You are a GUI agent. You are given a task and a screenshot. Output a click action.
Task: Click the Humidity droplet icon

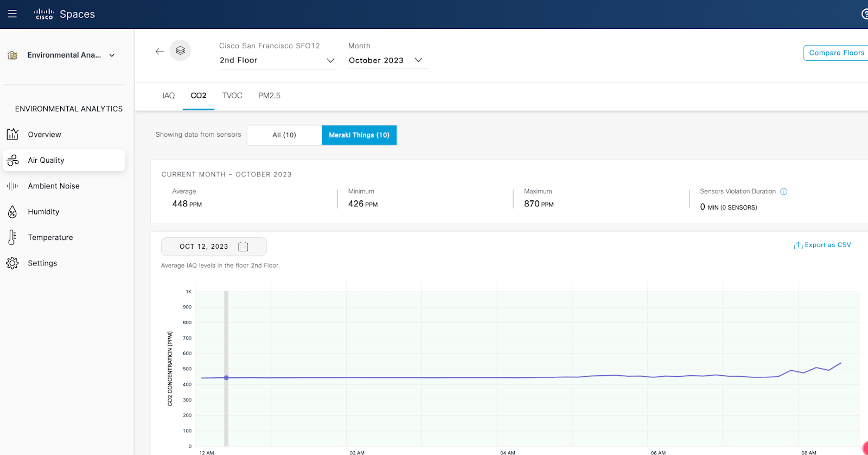pos(12,212)
